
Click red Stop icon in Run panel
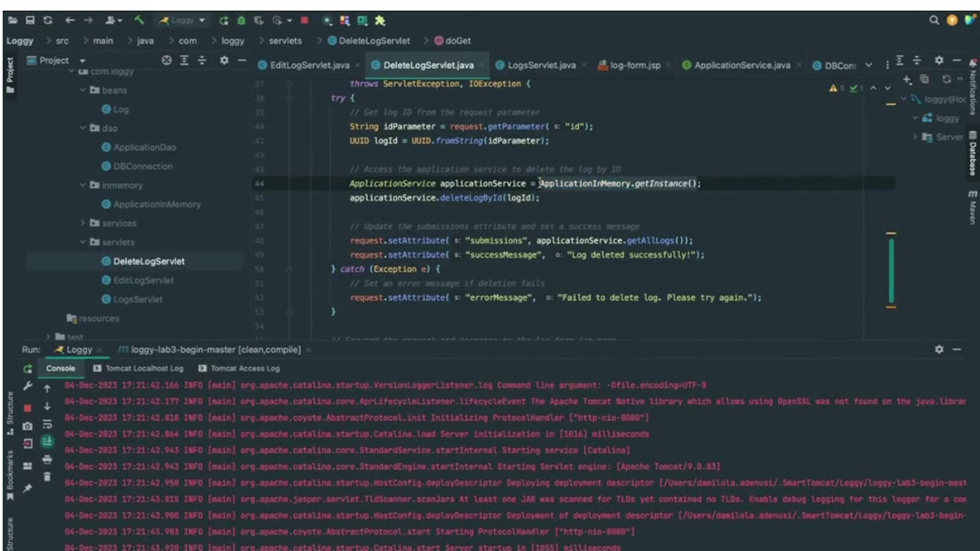[28, 406]
